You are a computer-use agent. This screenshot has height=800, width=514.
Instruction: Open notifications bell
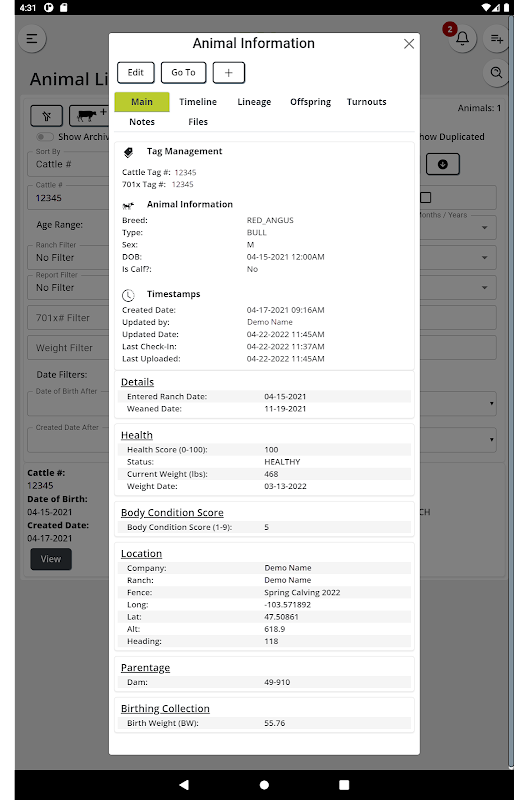(x=462, y=38)
